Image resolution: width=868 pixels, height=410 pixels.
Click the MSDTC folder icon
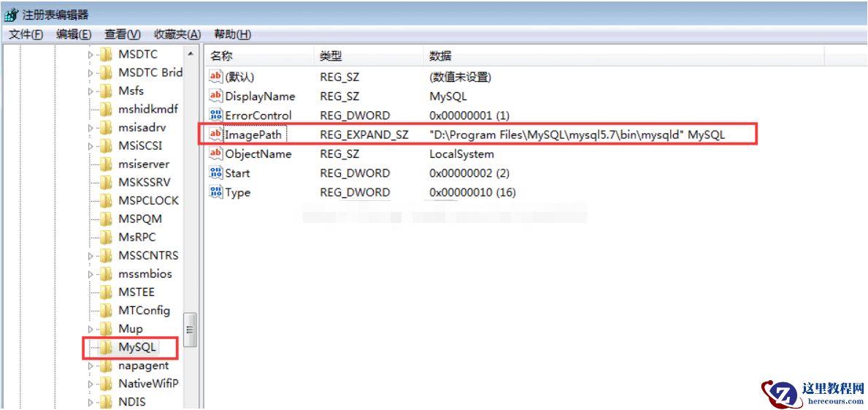tap(105, 55)
